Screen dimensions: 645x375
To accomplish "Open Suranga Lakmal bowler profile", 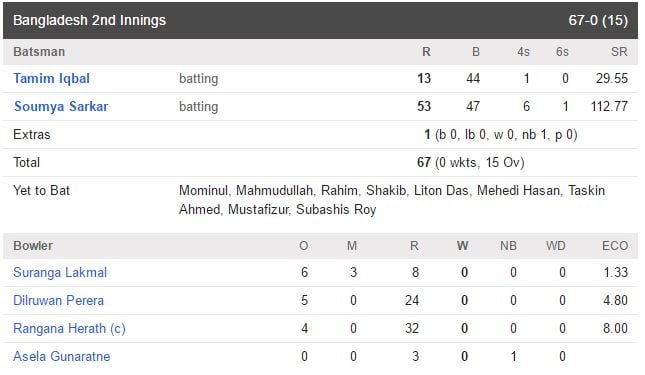I will coord(60,272).
